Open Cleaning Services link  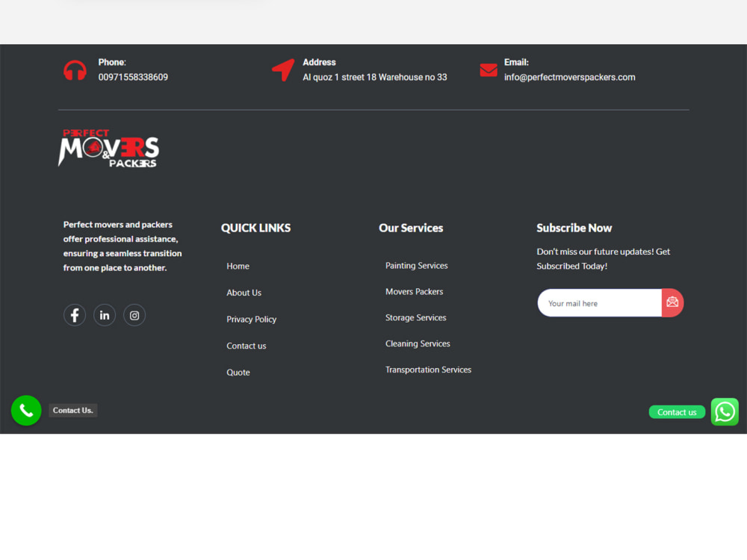click(418, 343)
